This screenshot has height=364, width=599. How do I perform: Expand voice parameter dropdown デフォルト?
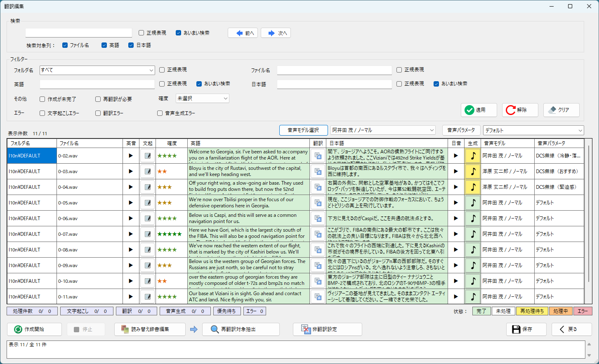click(533, 130)
